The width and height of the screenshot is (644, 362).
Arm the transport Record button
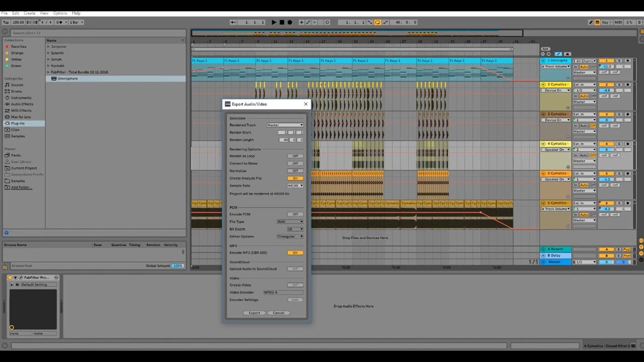[x=289, y=22]
